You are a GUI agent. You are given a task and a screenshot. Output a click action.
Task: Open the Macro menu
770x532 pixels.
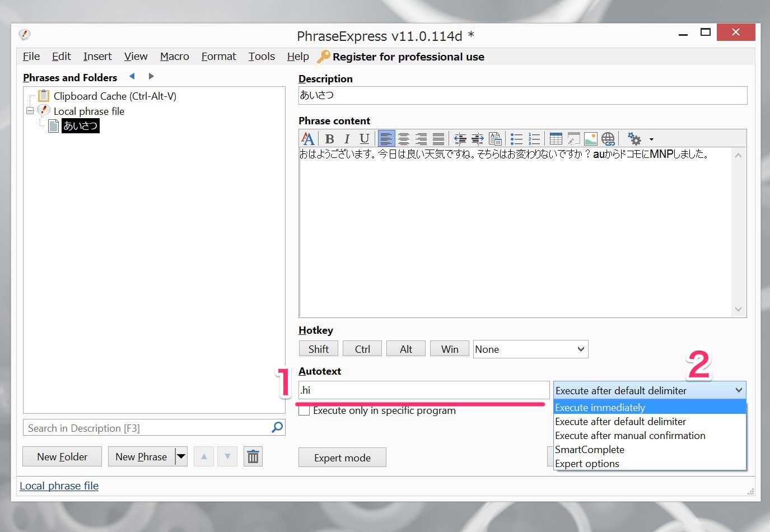click(x=175, y=57)
